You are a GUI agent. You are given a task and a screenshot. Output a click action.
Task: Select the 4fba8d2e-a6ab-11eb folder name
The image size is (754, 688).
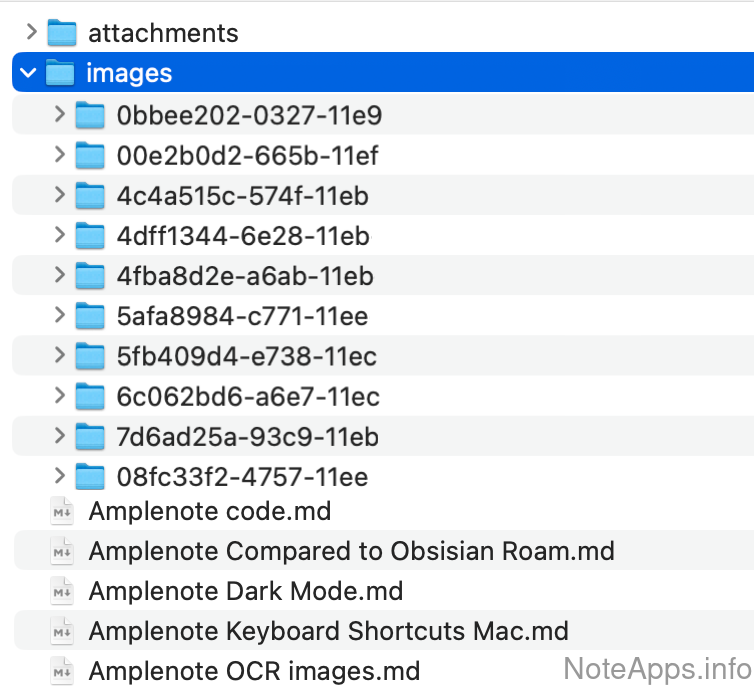(244, 276)
